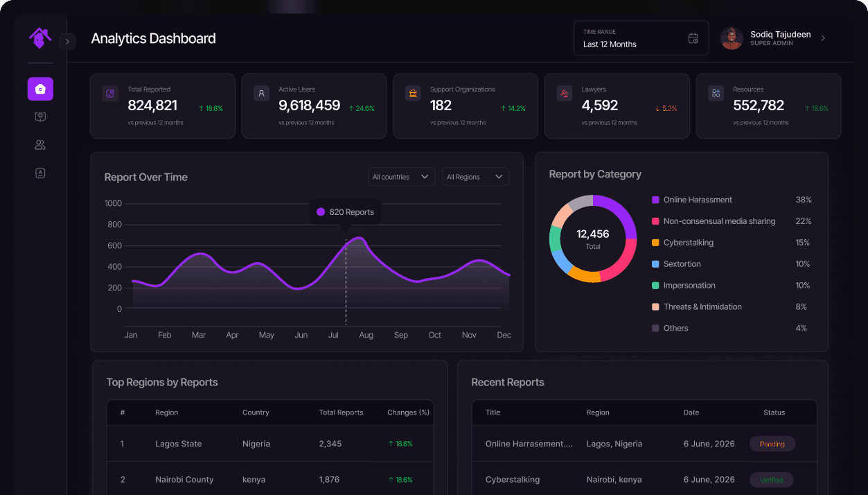Sort by the Total Reports column header
868x495 pixels.
pos(341,412)
